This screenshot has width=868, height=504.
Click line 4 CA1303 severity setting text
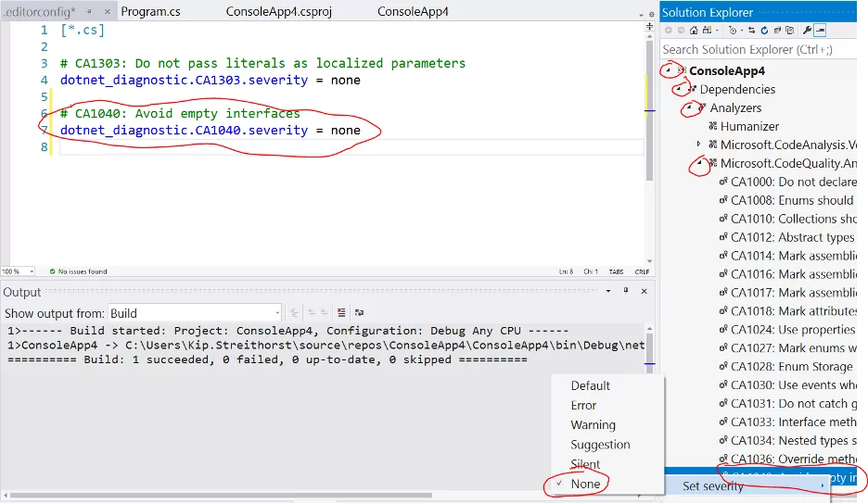click(211, 80)
